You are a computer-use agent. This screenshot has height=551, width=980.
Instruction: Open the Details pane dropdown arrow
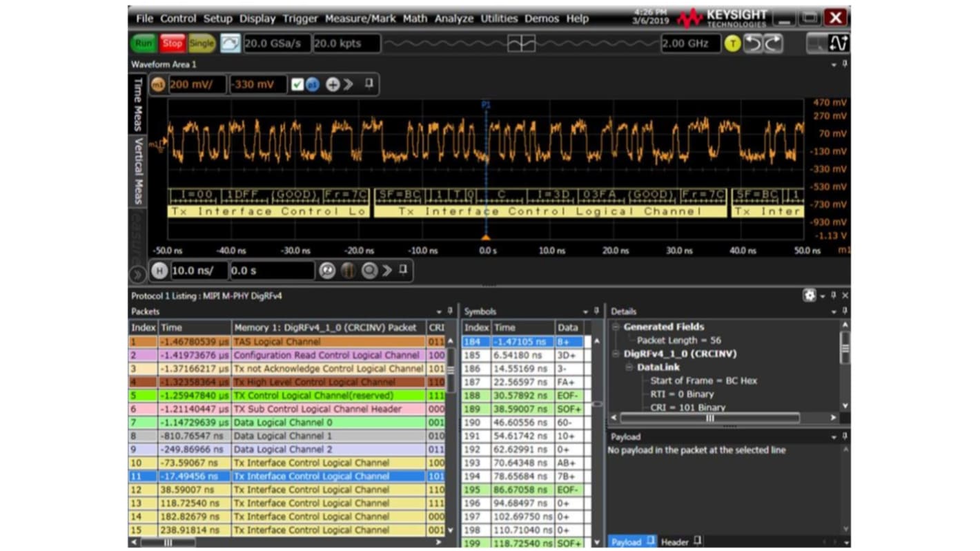point(834,312)
